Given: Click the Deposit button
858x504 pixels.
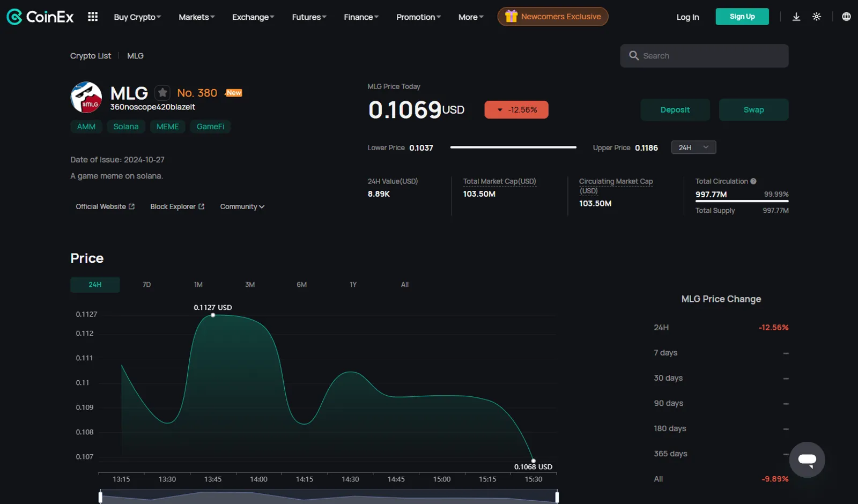Looking at the screenshot, I should point(675,110).
